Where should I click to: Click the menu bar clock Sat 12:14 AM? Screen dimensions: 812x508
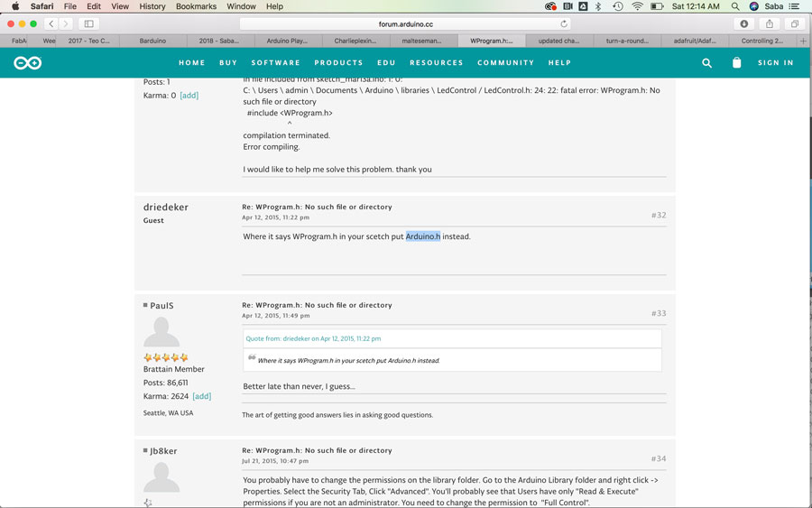pos(696,6)
